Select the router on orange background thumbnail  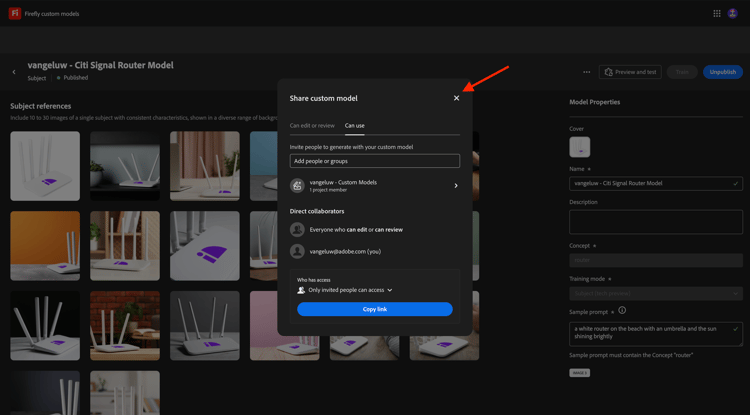[x=45, y=246]
